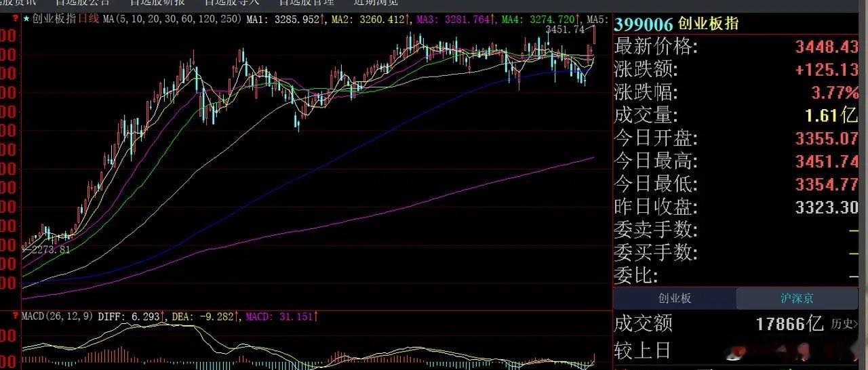This screenshot has height=370, width=868.
Task: Click the DIFF: 6.293 value
Action: tap(131, 316)
